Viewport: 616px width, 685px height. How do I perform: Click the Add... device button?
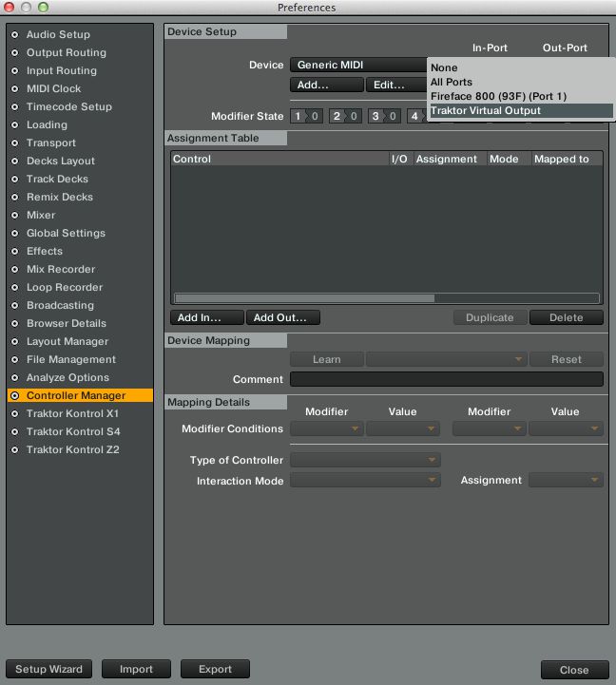tap(327, 85)
